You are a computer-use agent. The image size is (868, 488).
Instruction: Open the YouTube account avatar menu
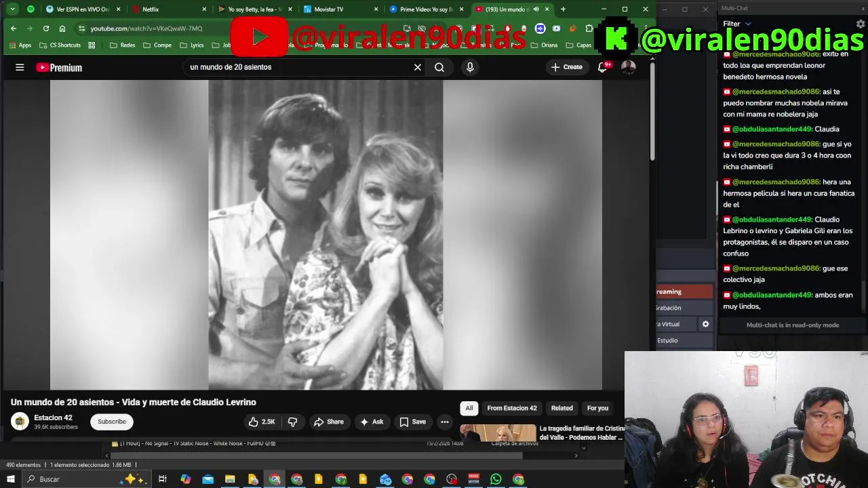pos(629,67)
